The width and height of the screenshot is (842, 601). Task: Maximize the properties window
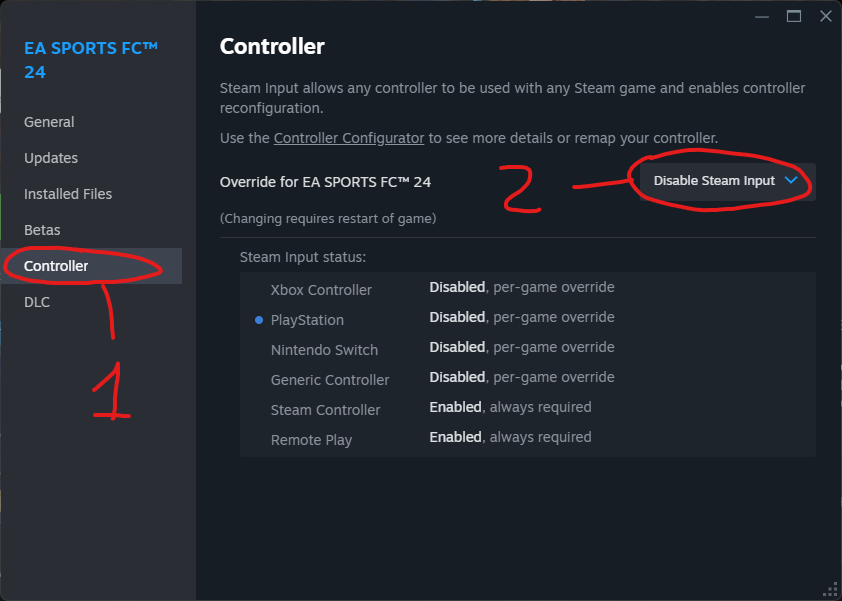[794, 16]
